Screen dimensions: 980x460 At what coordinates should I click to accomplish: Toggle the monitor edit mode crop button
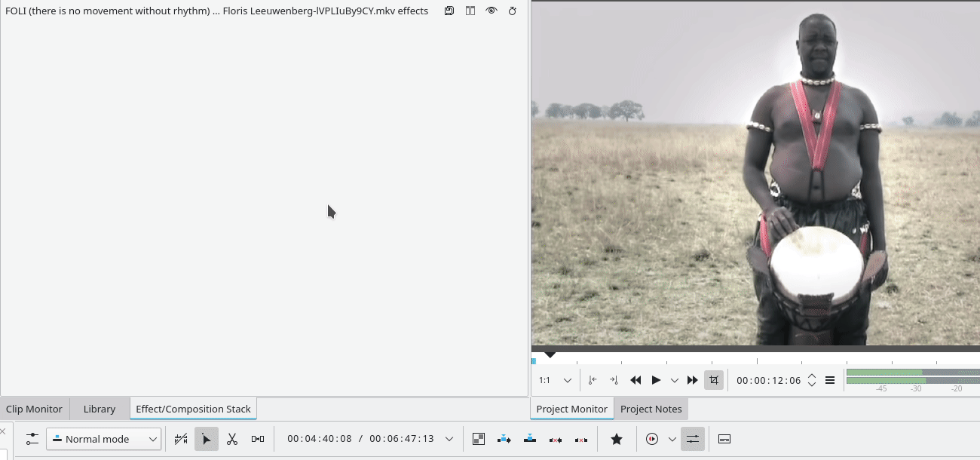click(x=714, y=380)
